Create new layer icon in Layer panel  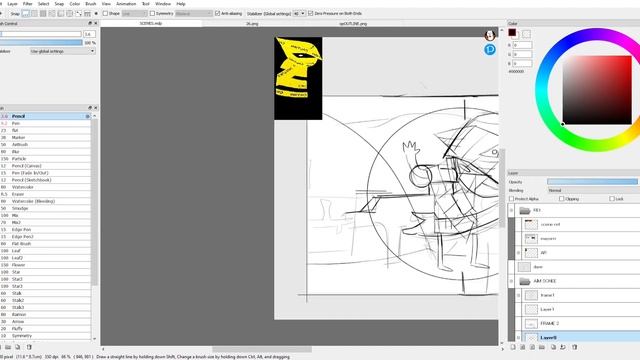(x=513, y=347)
